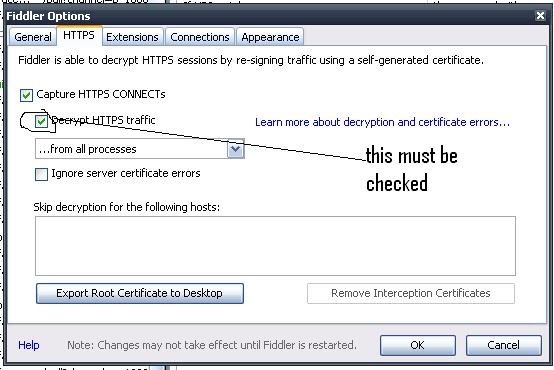Toggle Capture HTTPS CONNECTs checkbox

[x=26, y=95]
